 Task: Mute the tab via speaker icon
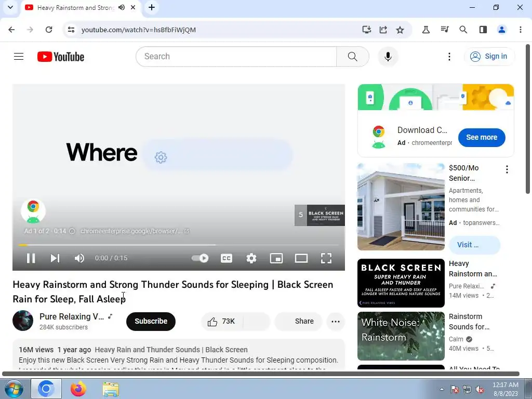tap(122, 7)
